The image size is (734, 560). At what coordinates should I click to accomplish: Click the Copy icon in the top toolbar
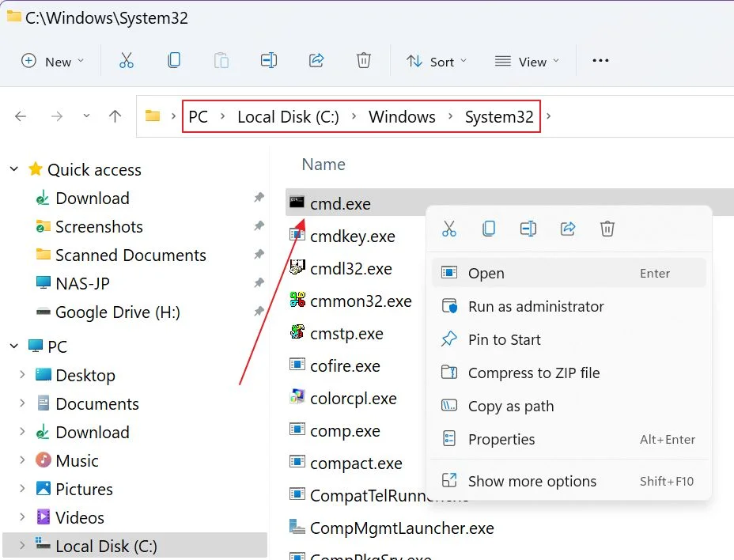point(174,60)
